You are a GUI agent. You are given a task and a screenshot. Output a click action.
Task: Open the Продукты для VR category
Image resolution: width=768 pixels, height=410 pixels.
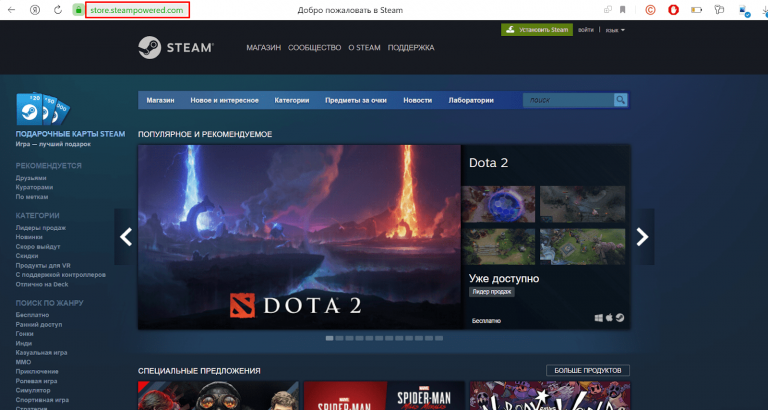(x=44, y=265)
